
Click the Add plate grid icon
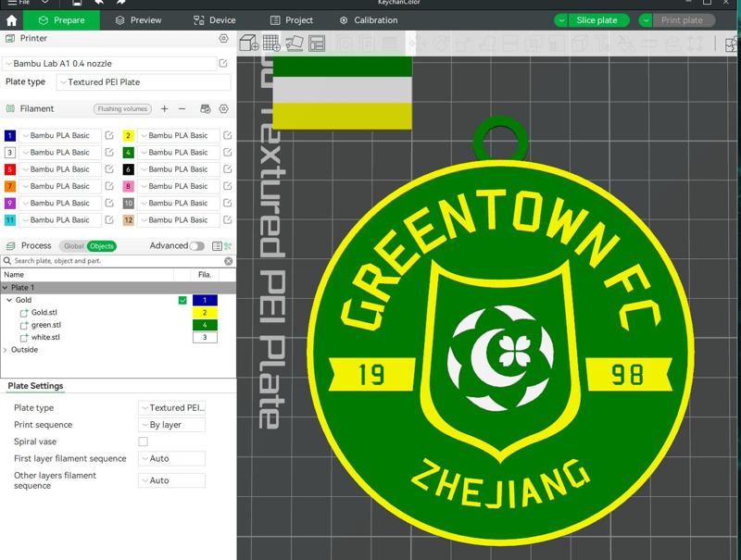coord(271,43)
